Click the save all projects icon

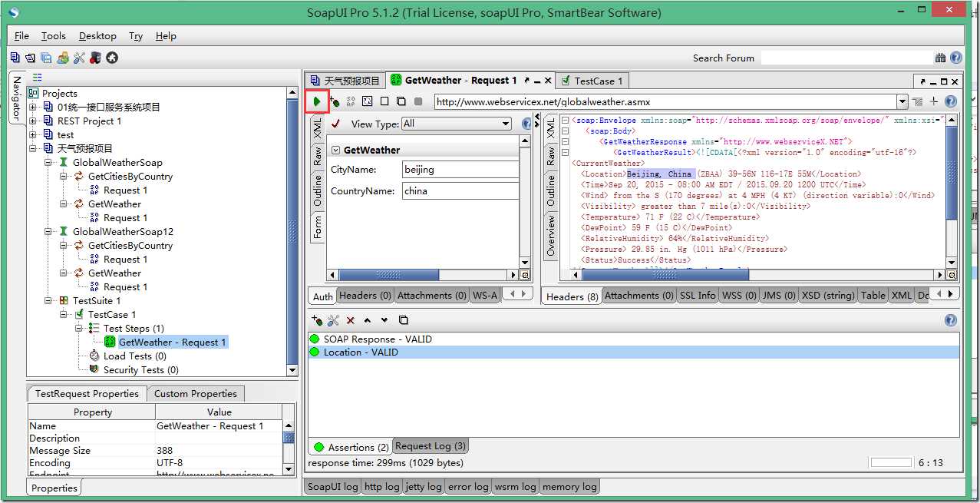(46, 58)
